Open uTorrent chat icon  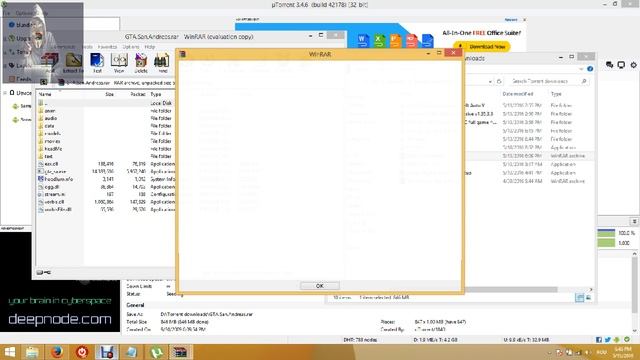tap(609, 64)
